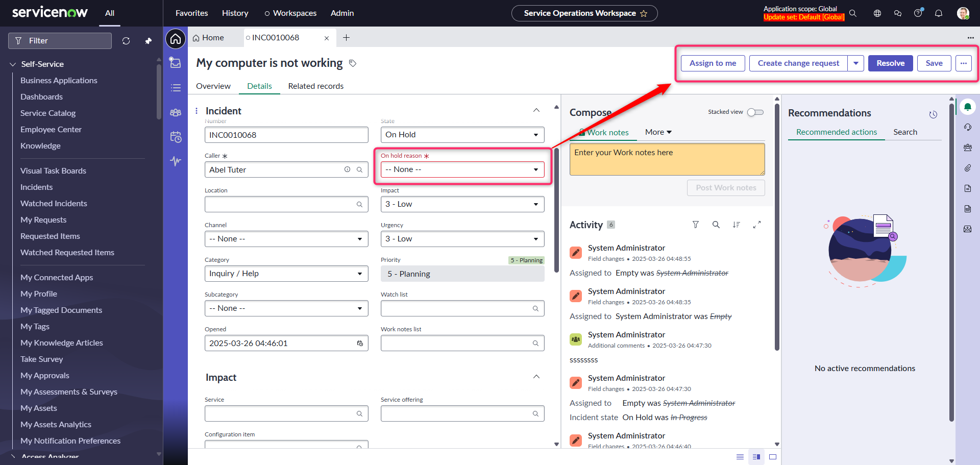Click the Work notes text area
The image size is (980, 465).
coord(667,159)
